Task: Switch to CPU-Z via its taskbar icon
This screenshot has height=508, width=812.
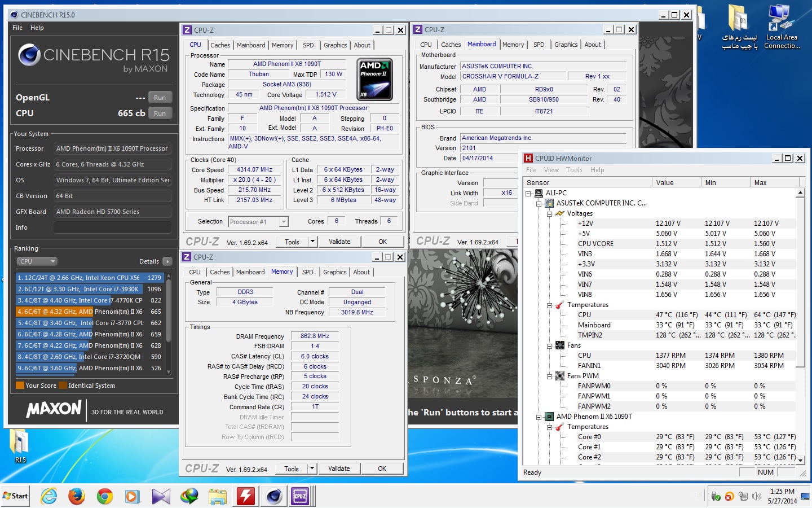Action: 301,496
